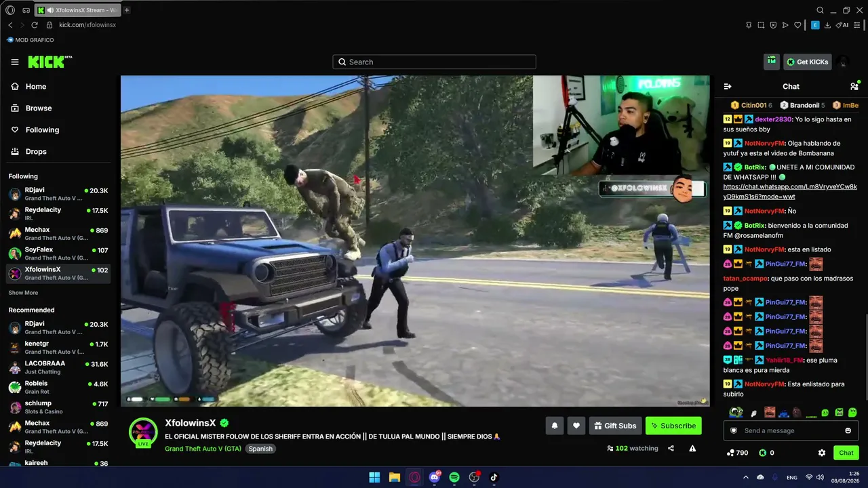Click the kick.com/xfolowinsx address bar

pos(87,25)
